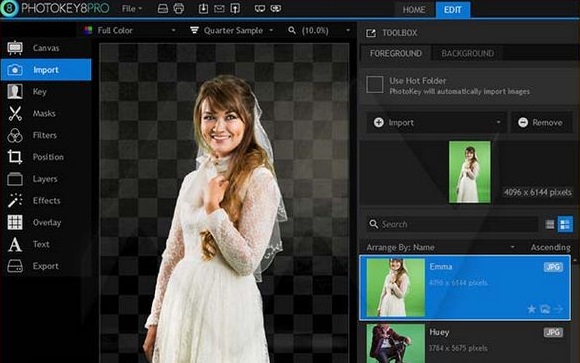
Task: Open the Text tool section
Action: [x=46, y=244]
